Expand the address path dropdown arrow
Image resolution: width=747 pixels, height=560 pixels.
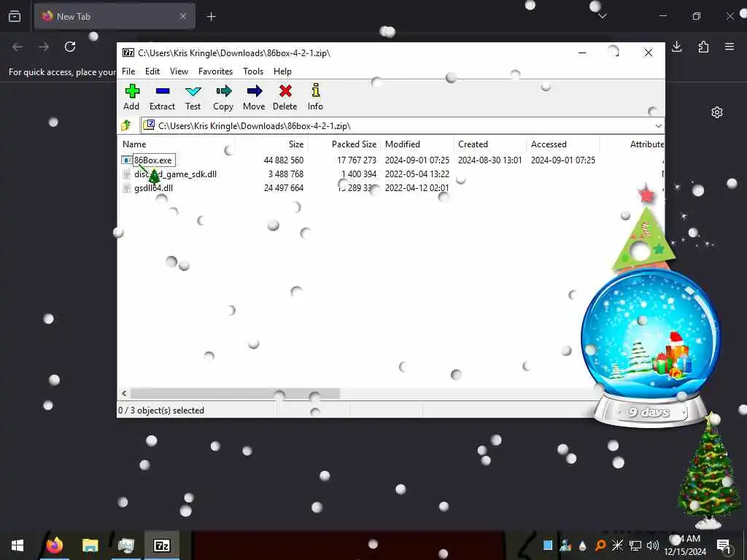[658, 125]
